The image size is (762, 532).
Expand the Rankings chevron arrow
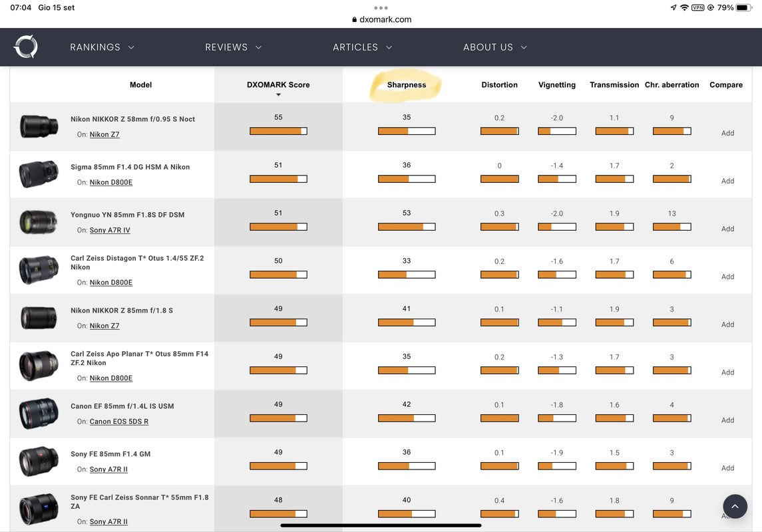pyautogui.click(x=131, y=48)
